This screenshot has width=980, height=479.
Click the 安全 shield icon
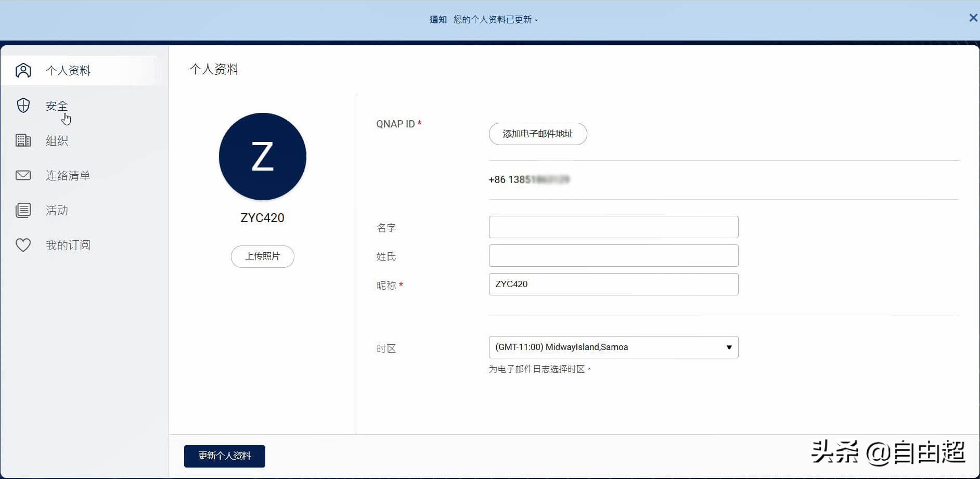(x=23, y=105)
